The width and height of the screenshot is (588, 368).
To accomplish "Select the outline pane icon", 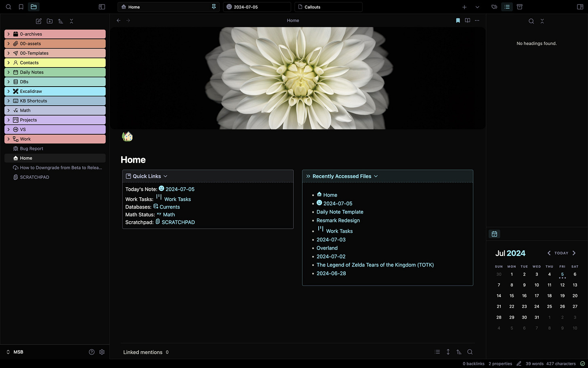I will pyautogui.click(x=507, y=7).
